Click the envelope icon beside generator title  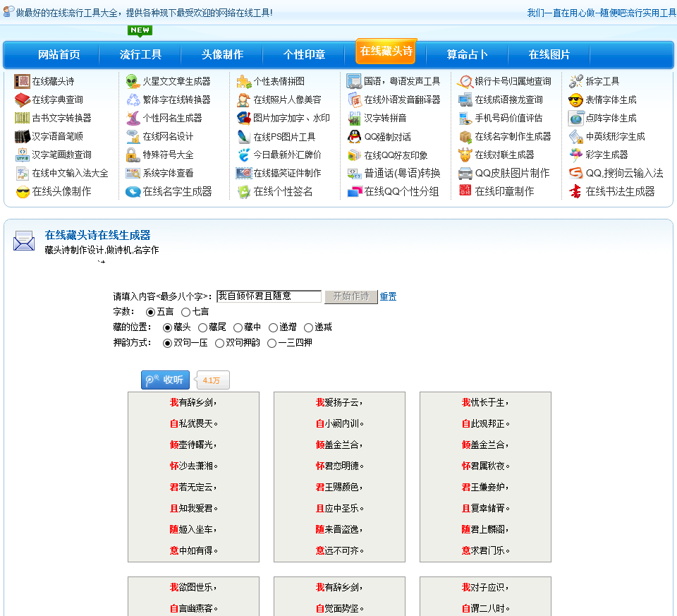24,241
